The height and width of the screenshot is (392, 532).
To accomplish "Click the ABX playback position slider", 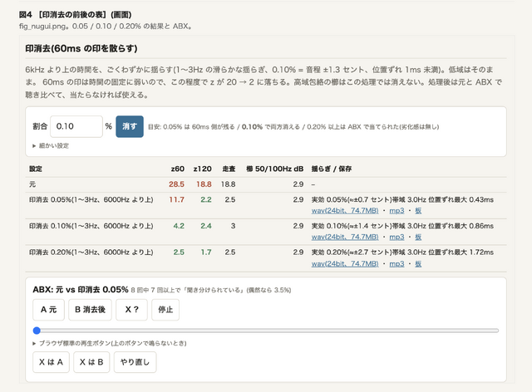I will point(266,331).
